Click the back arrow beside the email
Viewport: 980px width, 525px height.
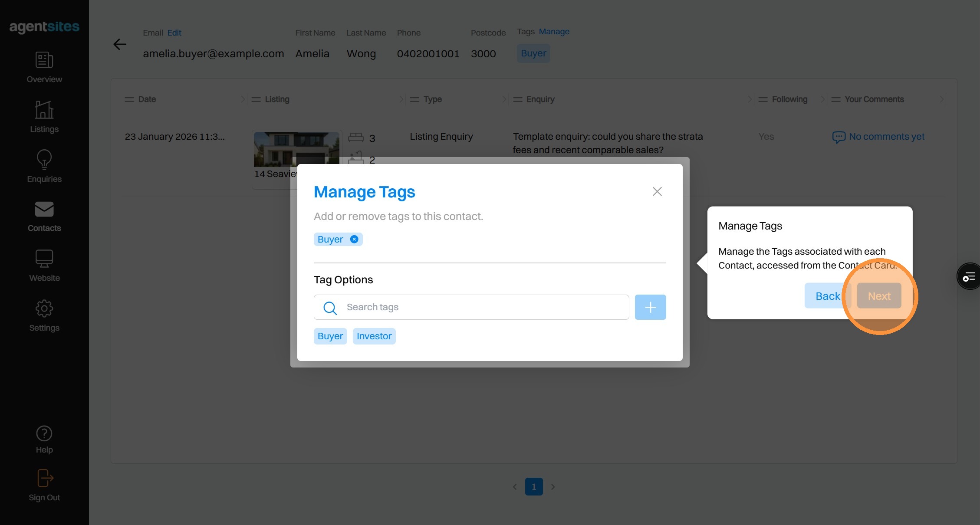[x=120, y=44]
